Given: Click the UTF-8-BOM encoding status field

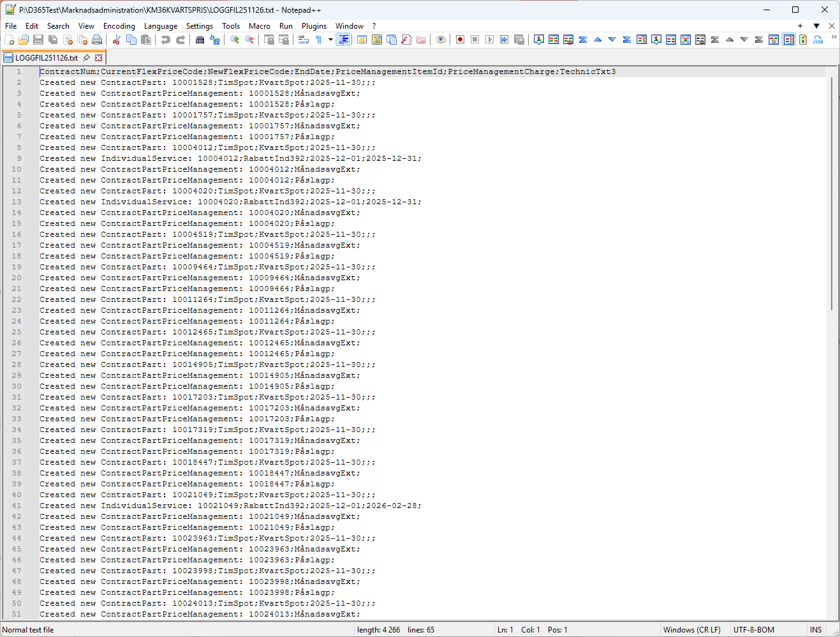Looking at the screenshot, I should [x=753, y=630].
